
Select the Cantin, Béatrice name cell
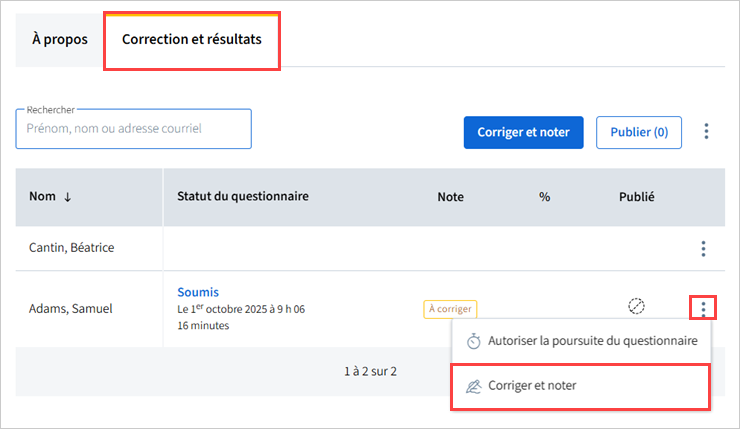click(72, 248)
